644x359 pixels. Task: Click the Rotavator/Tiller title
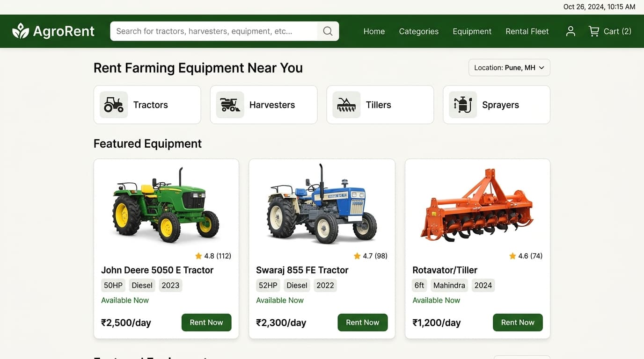(x=445, y=270)
